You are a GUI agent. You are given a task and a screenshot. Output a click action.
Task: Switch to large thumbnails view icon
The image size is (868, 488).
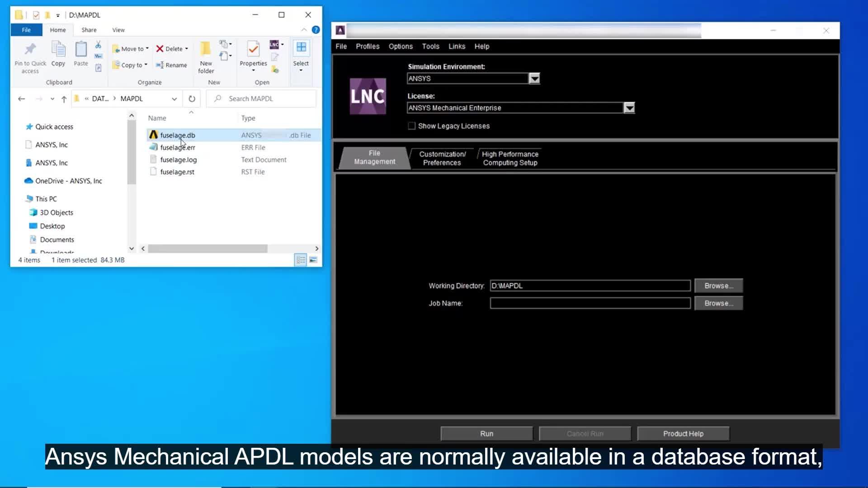313,260
